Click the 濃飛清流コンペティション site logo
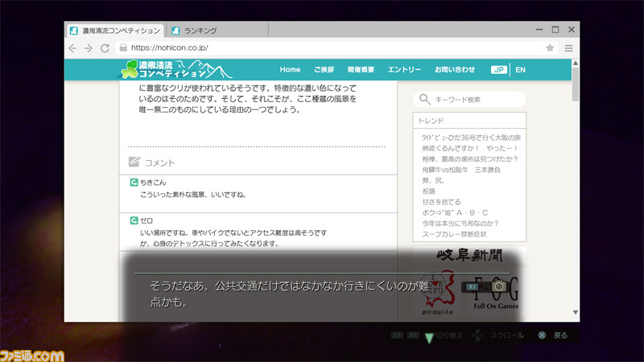 coord(175,69)
